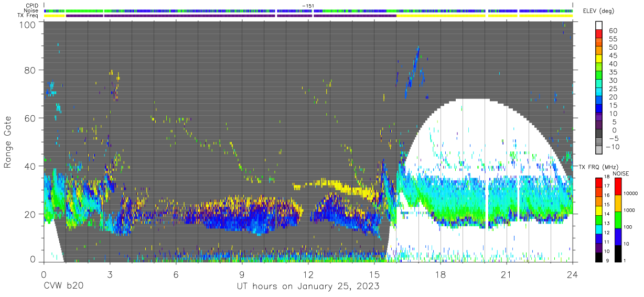Screen dimensions: 644x297
Task: Click the 6 tick on UT hours axis
Action: [176, 274]
